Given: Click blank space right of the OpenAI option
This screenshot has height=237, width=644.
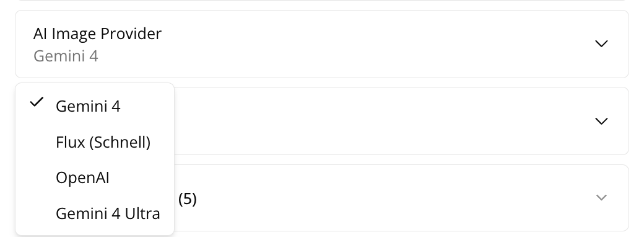Looking at the screenshot, I should pos(140,177).
